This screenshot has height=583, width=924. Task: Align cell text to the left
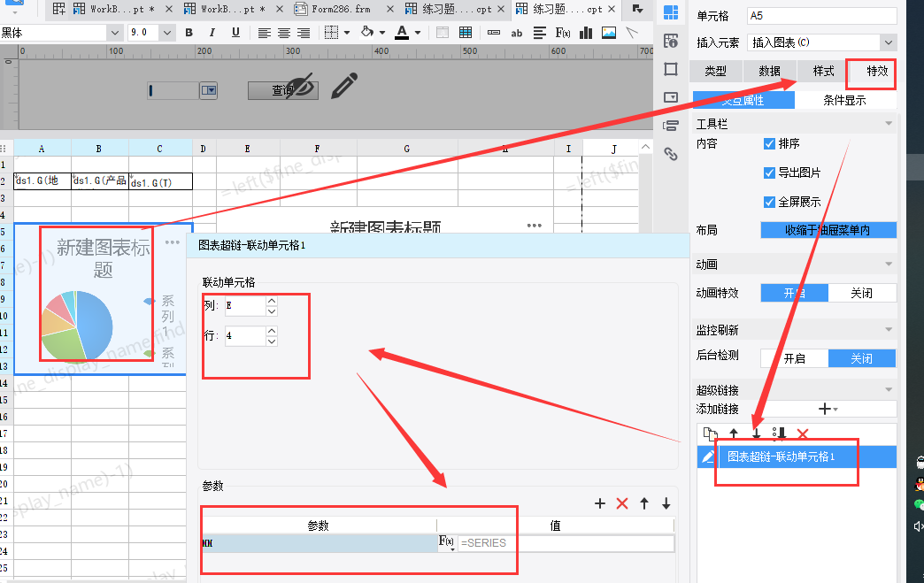(x=265, y=33)
